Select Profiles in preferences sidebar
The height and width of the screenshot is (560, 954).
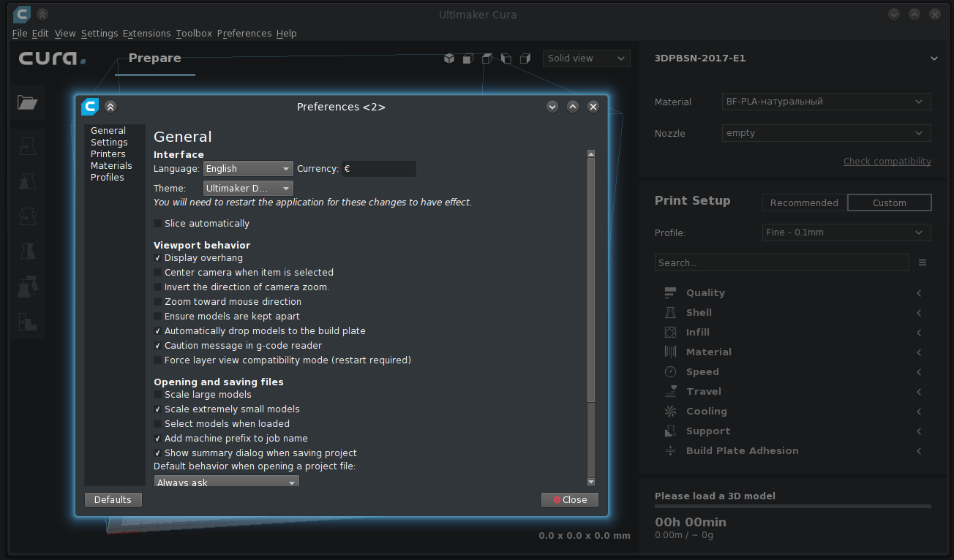click(108, 178)
